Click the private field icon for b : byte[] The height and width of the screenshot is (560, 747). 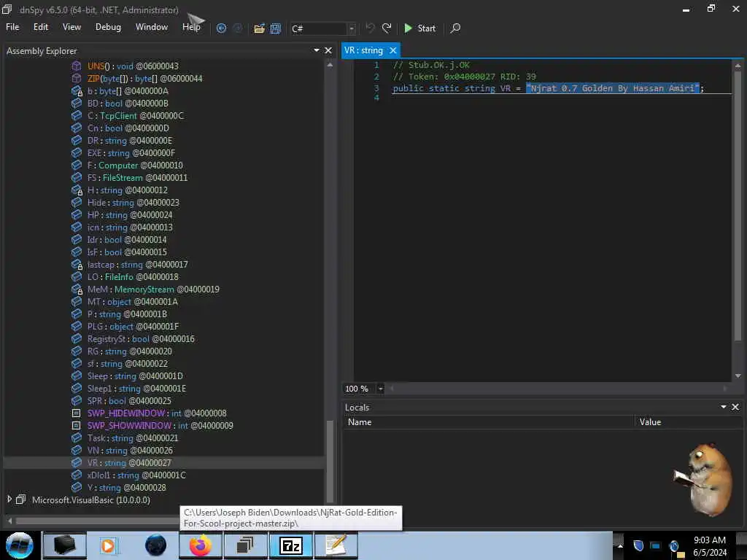(77, 91)
